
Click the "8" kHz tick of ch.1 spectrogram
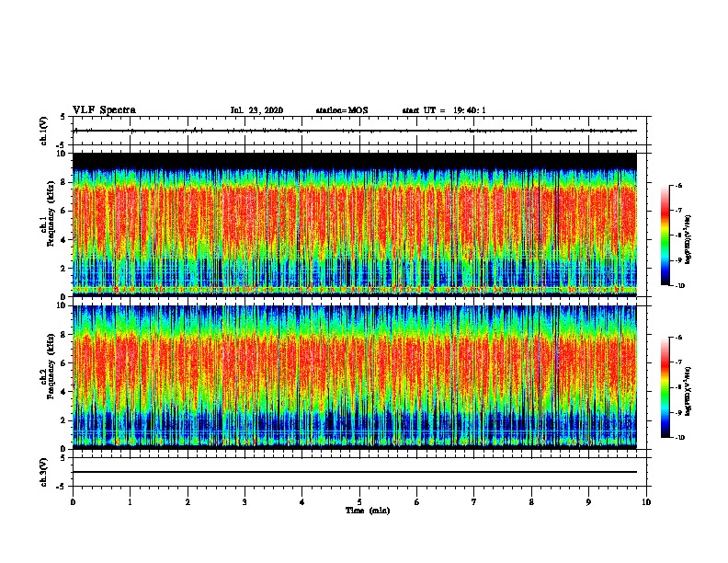point(63,182)
